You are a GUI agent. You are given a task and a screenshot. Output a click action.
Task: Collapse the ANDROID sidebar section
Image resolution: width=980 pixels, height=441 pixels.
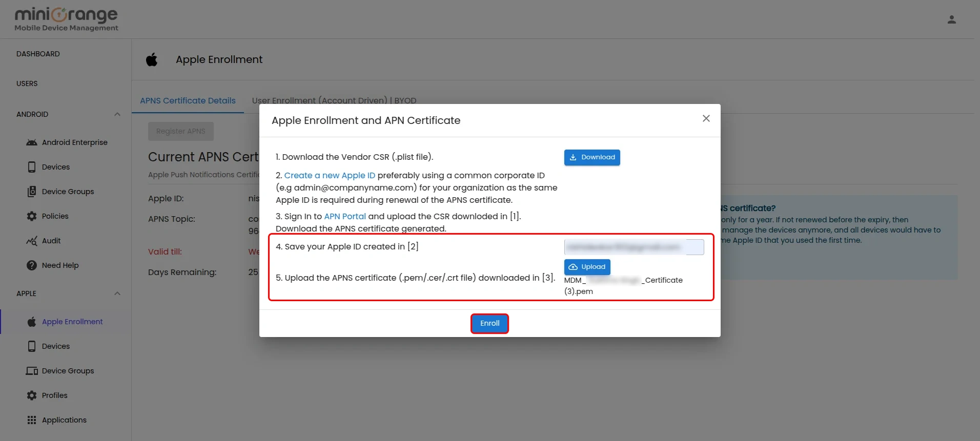pos(117,114)
